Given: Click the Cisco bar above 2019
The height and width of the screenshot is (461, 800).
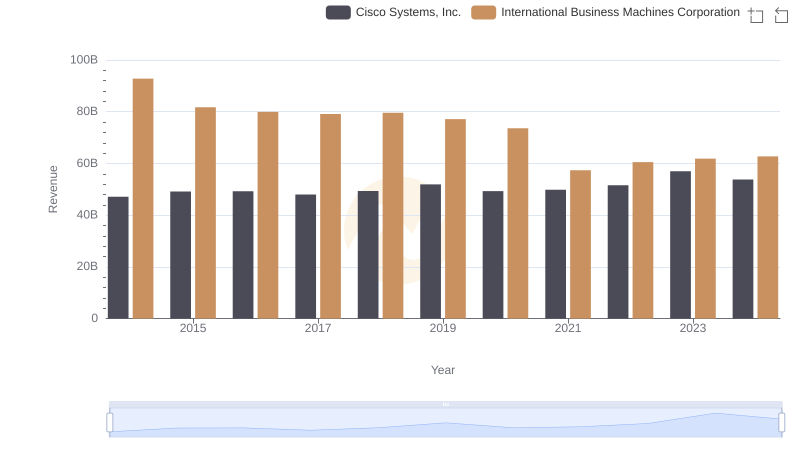Looking at the screenshot, I should click(431, 251).
